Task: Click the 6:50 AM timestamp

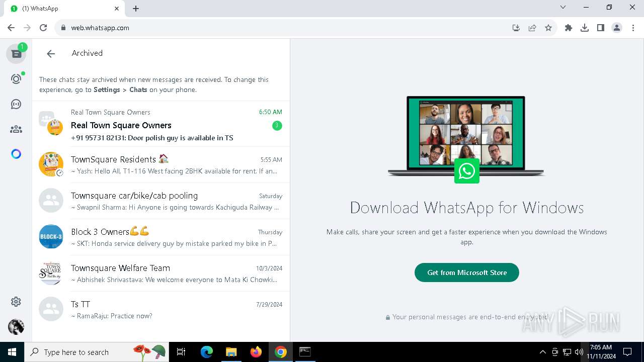Action: coord(271,112)
